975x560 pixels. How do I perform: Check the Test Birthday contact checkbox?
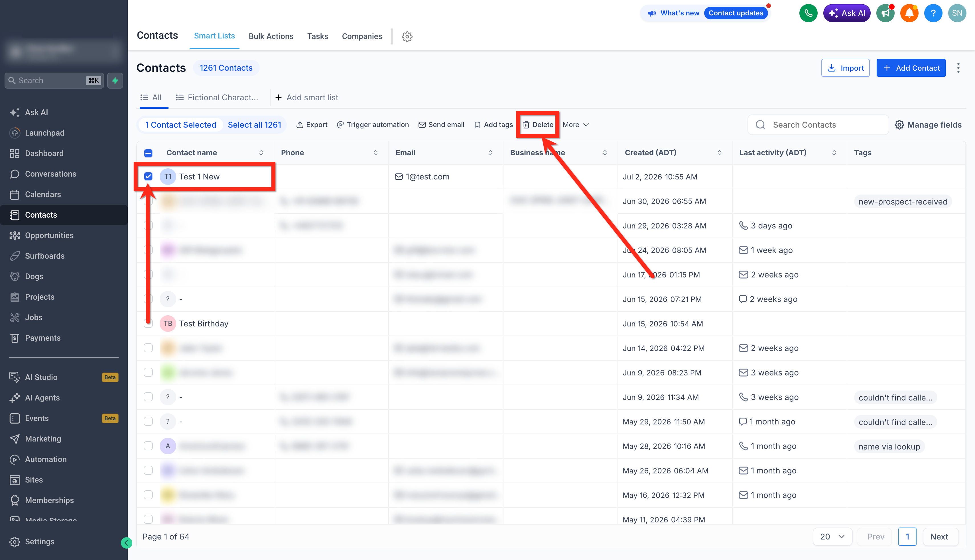[148, 324]
